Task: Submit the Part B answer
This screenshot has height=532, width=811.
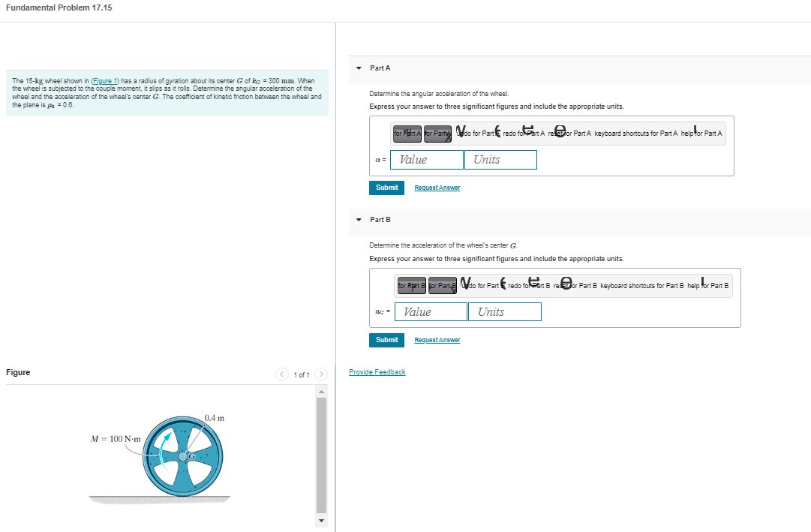Action: coord(386,339)
